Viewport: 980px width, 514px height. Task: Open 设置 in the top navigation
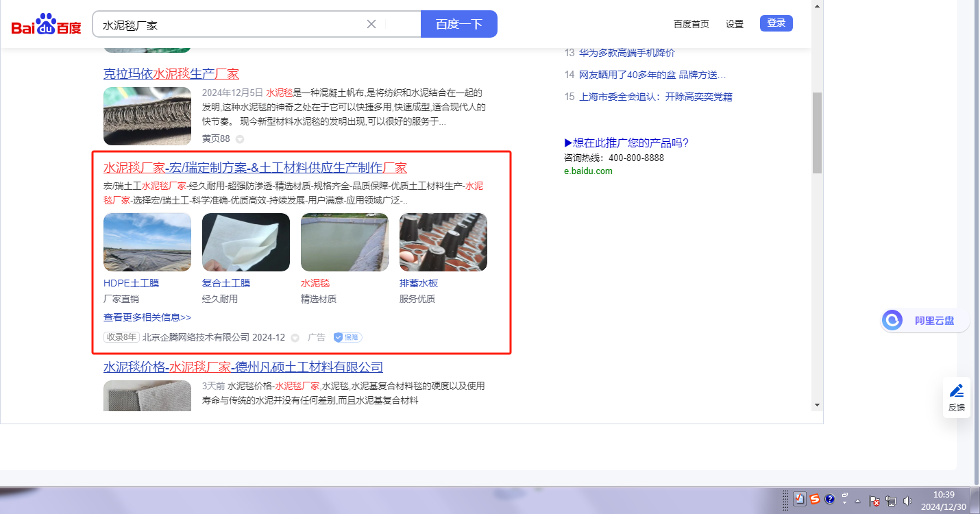735,24
